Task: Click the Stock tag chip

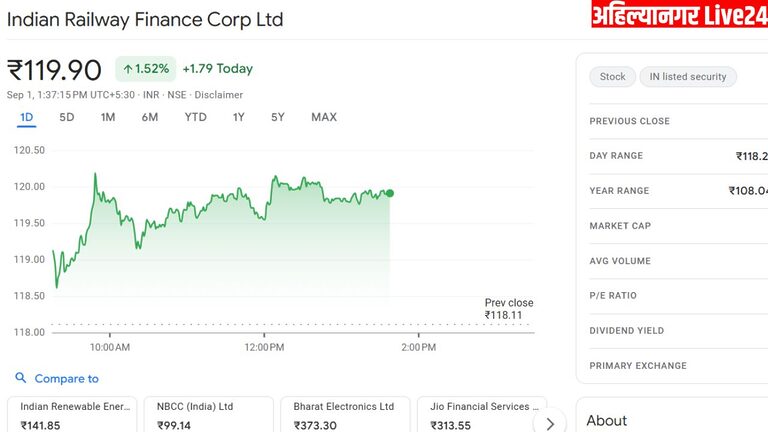Action: [612, 77]
